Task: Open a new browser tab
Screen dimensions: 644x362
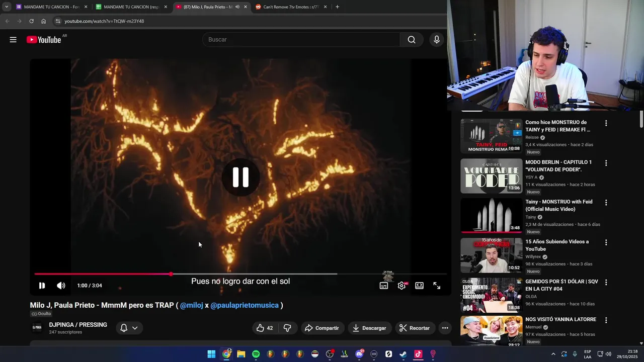Action: click(x=337, y=7)
